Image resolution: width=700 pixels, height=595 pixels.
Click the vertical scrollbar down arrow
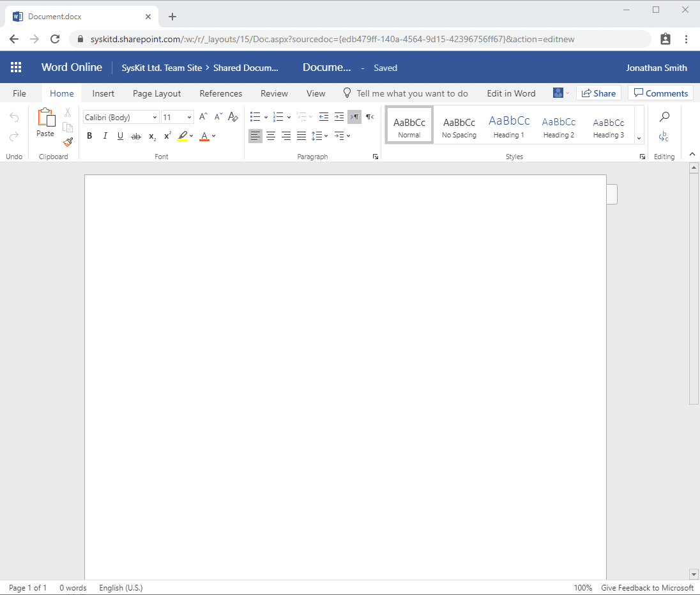click(x=694, y=574)
